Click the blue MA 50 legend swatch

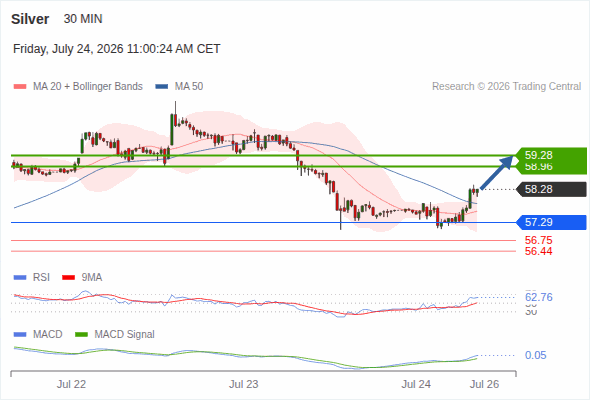pos(162,87)
